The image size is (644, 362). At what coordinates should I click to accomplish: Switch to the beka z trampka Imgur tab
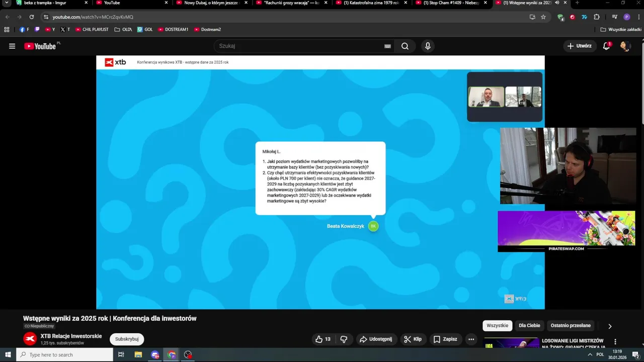tap(50, 3)
